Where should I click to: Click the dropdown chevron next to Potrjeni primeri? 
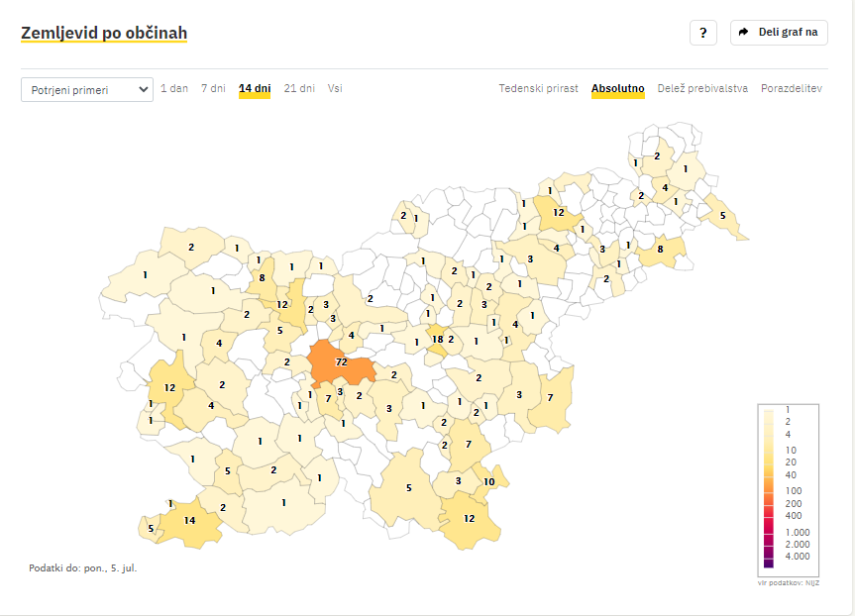(x=144, y=89)
